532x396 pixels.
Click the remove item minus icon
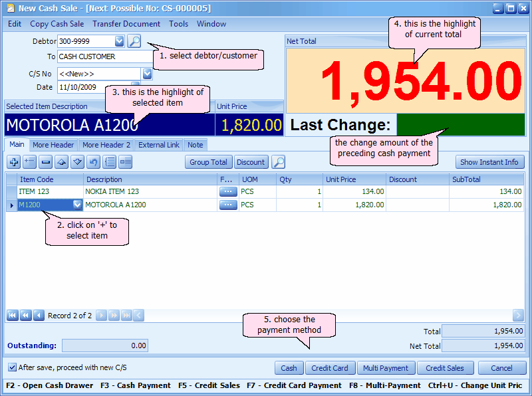pyautogui.click(x=45, y=162)
